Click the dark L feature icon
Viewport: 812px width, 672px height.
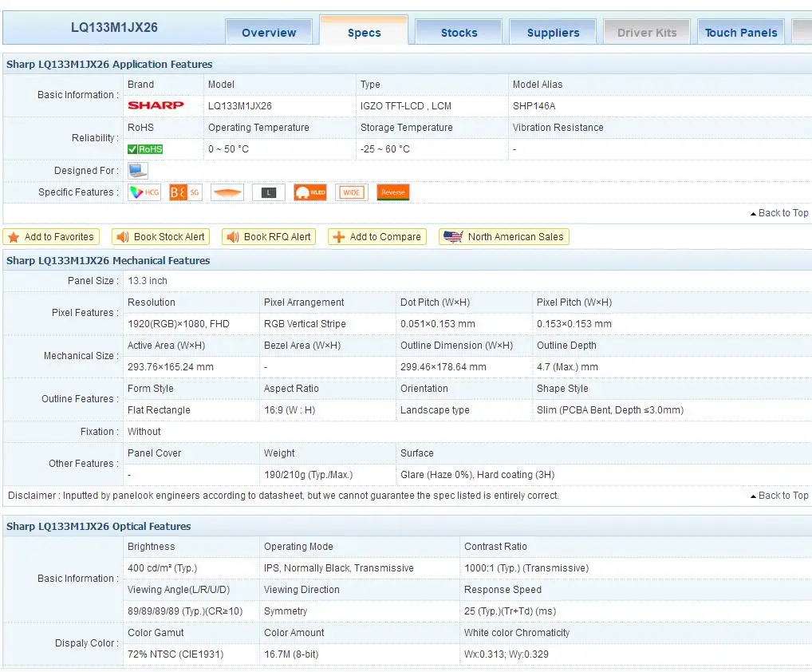click(269, 192)
